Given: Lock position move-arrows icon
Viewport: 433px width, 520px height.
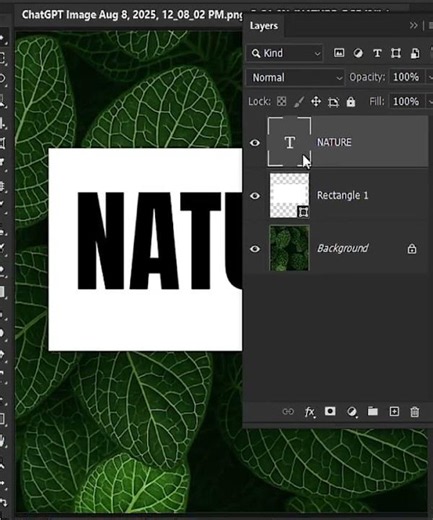Looking at the screenshot, I should coord(316,102).
